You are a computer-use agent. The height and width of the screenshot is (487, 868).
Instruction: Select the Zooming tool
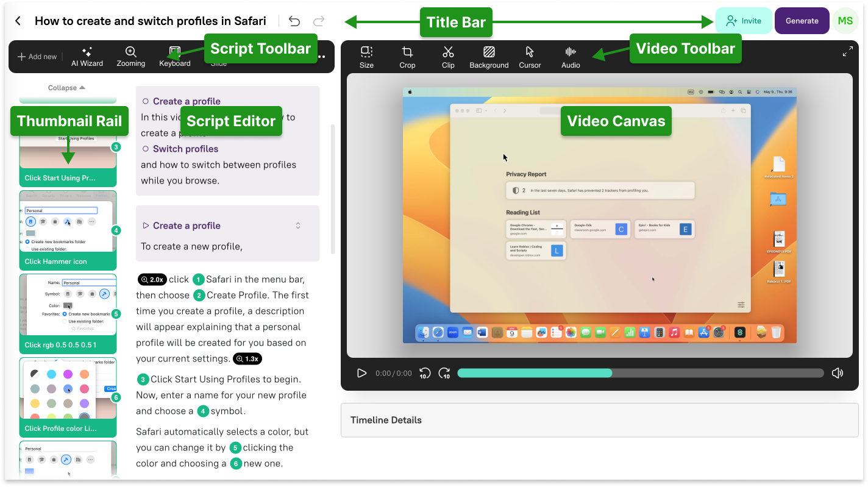click(131, 57)
